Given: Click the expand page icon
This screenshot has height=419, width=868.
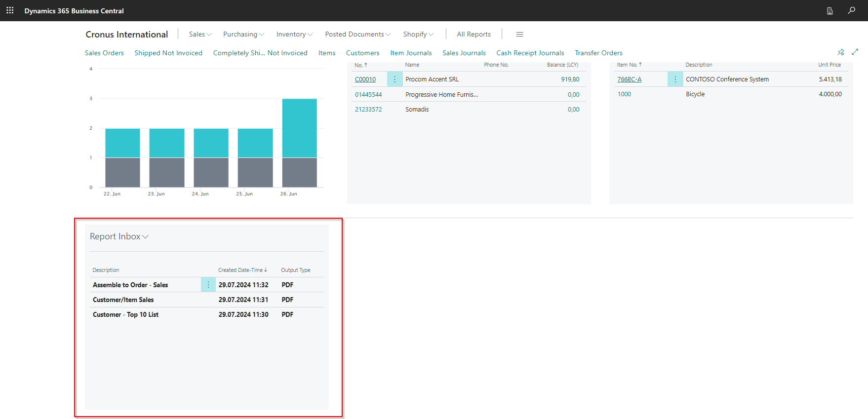Looking at the screenshot, I should (855, 52).
